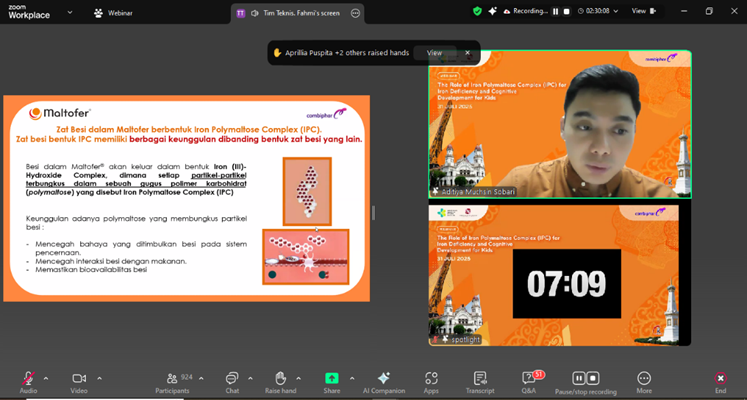Click the combiphar logo on slide

coord(326,113)
